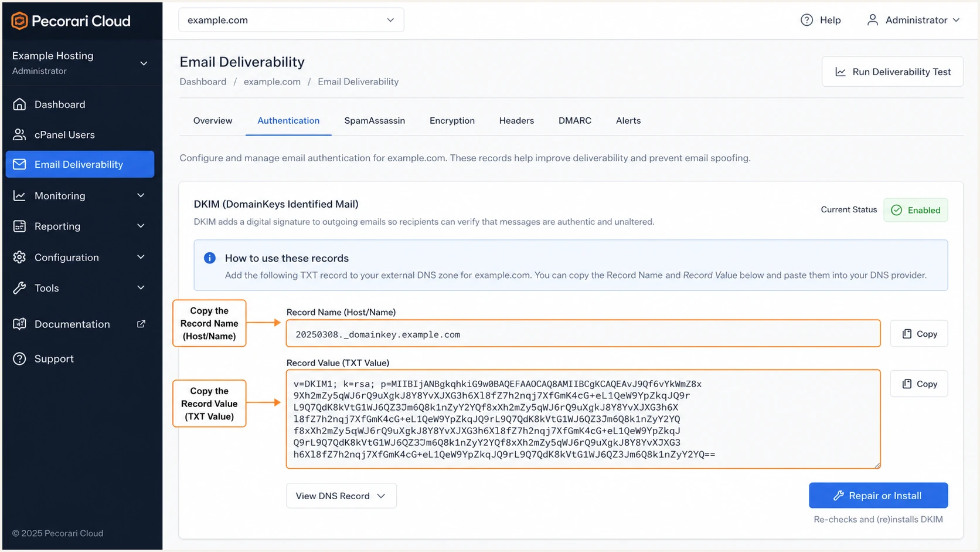The height and width of the screenshot is (552, 980).
Task: Click the clipboard icon in Record Name Copy button
Action: [x=907, y=334]
